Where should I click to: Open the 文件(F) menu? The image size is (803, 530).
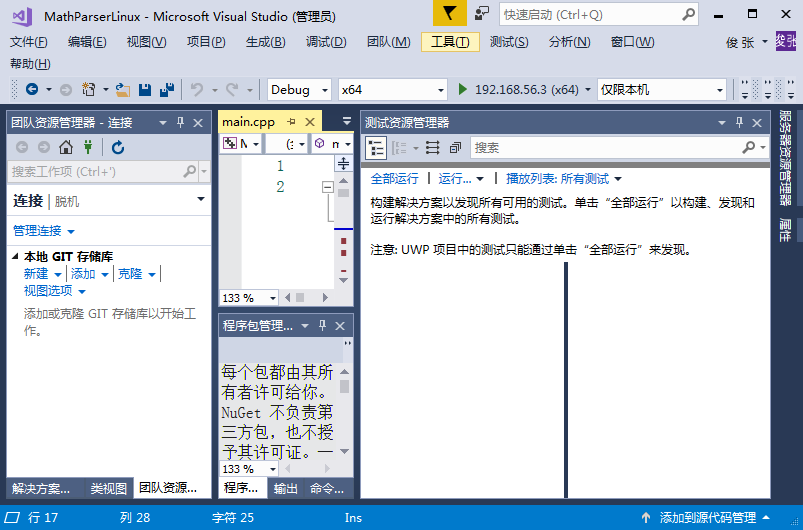[x=29, y=42]
